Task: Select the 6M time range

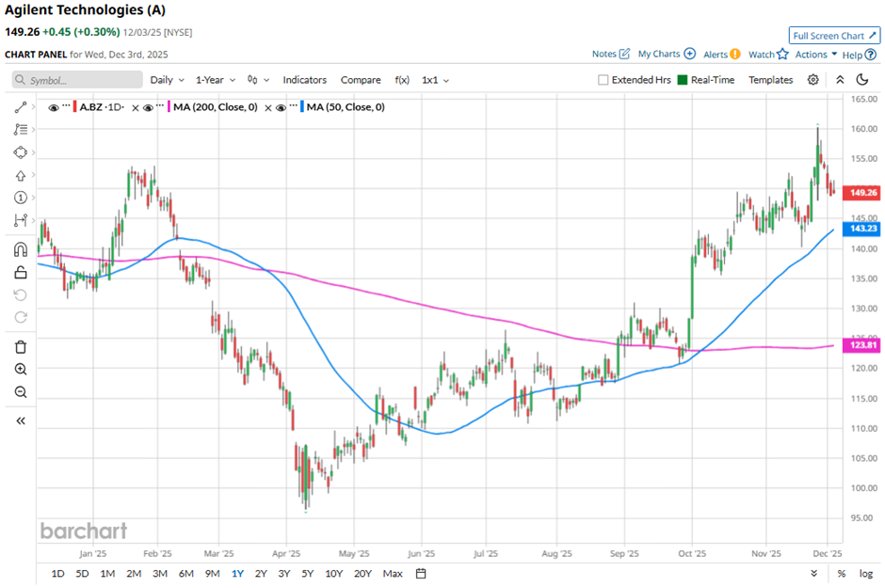Action: pos(185,573)
